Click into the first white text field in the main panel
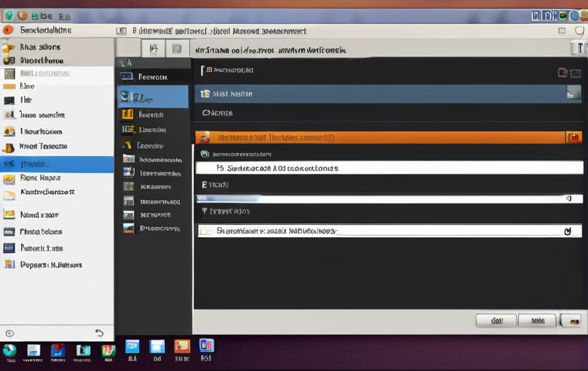 click(x=389, y=168)
